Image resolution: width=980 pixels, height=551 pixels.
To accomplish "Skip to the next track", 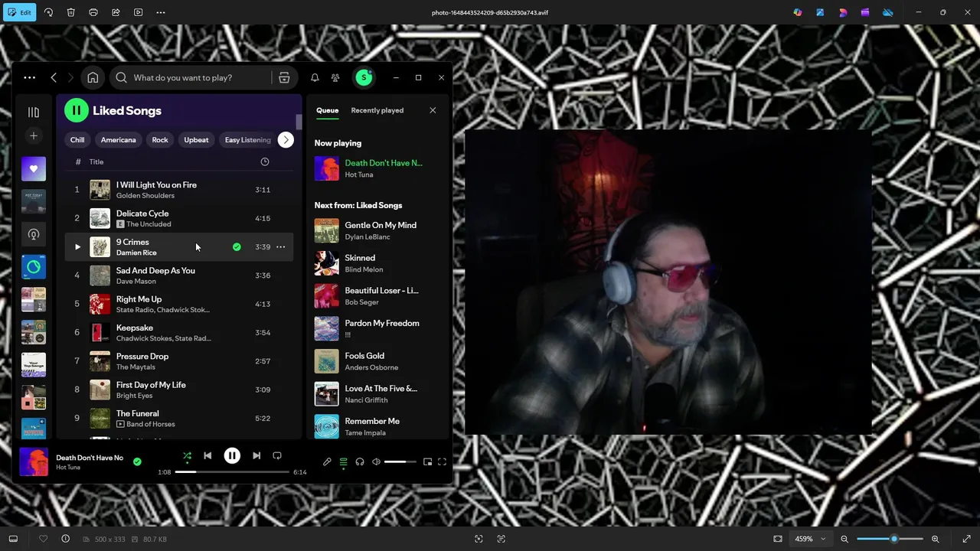I will coord(256,455).
